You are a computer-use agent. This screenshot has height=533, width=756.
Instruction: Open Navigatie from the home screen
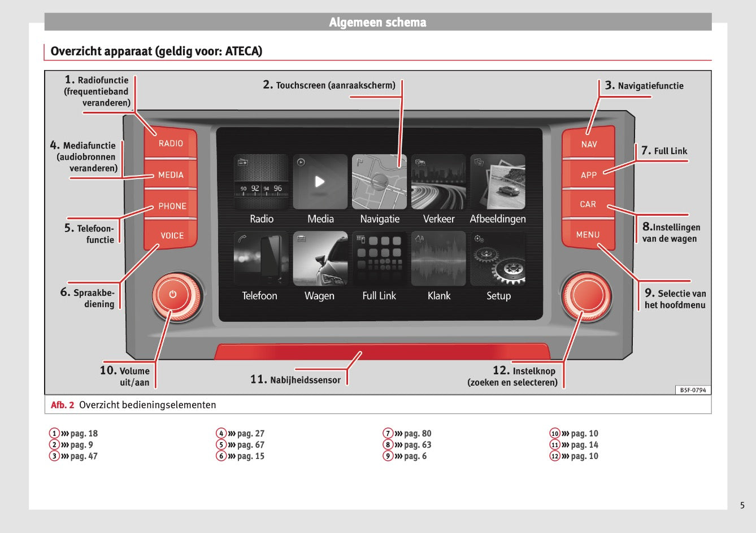coord(379,181)
